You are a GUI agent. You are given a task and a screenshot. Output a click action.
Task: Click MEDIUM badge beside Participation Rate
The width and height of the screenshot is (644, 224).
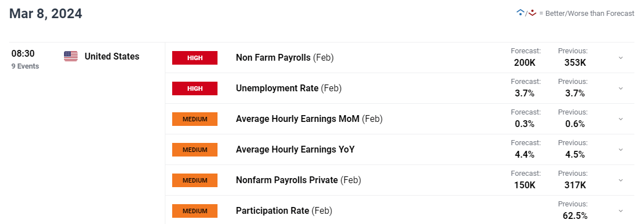pyautogui.click(x=195, y=210)
